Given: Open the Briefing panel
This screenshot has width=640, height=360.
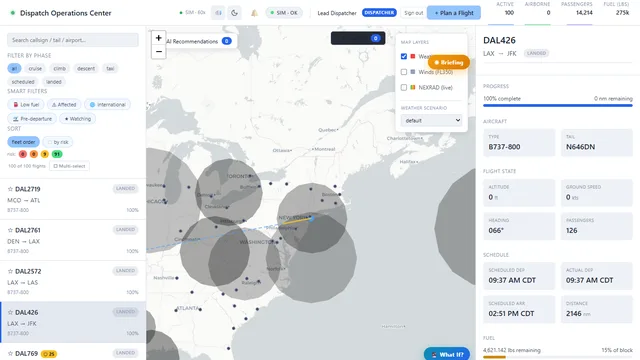Looking at the screenshot, I should [x=449, y=62].
